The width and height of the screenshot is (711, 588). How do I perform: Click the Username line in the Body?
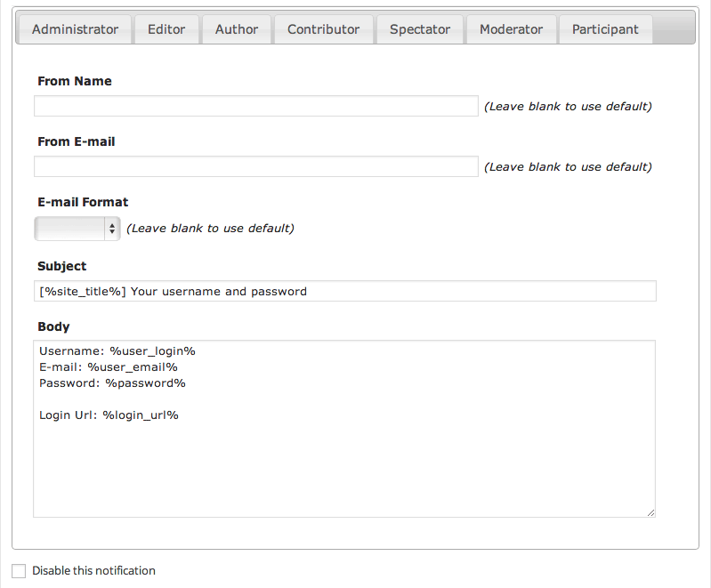[117, 351]
